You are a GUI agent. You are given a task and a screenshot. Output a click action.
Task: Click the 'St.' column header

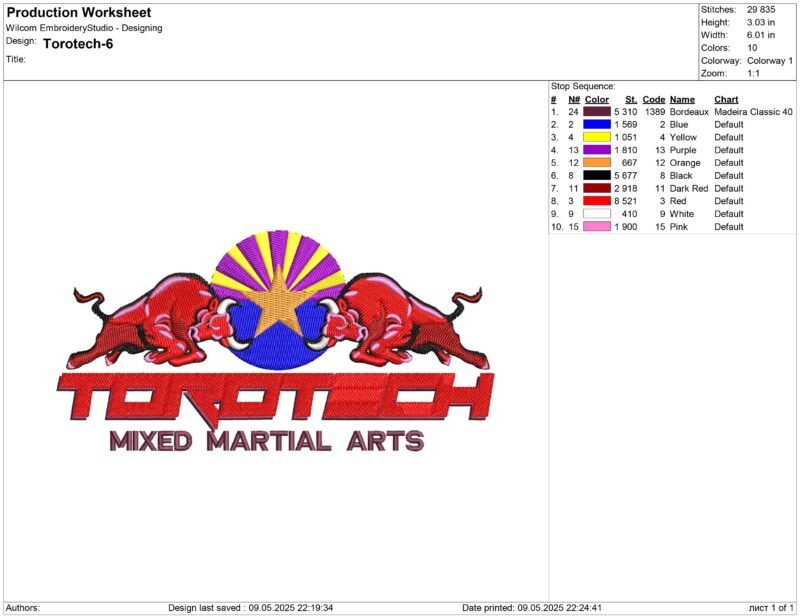[x=631, y=100]
